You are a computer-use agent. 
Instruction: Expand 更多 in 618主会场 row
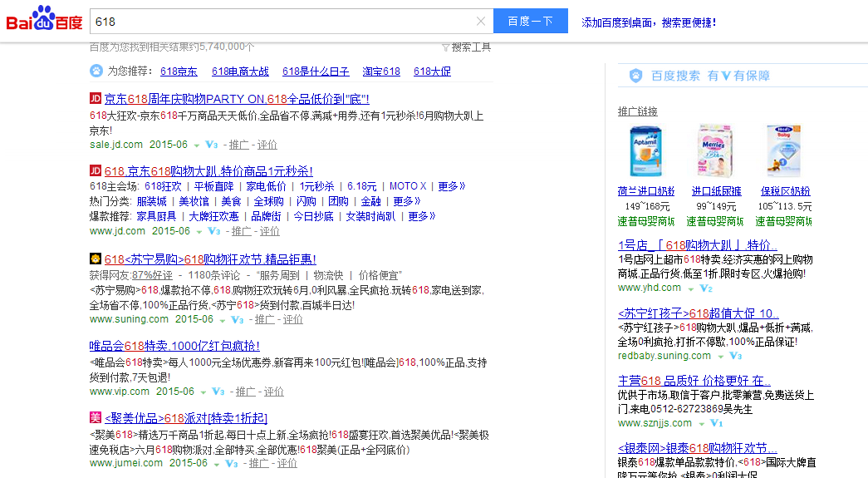click(x=452, y=186)
